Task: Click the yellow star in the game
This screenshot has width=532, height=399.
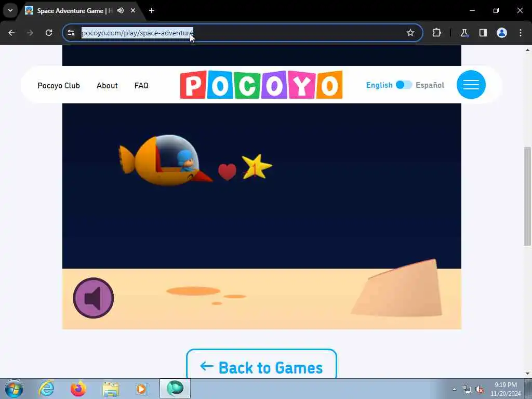Action: coord(256,166)
